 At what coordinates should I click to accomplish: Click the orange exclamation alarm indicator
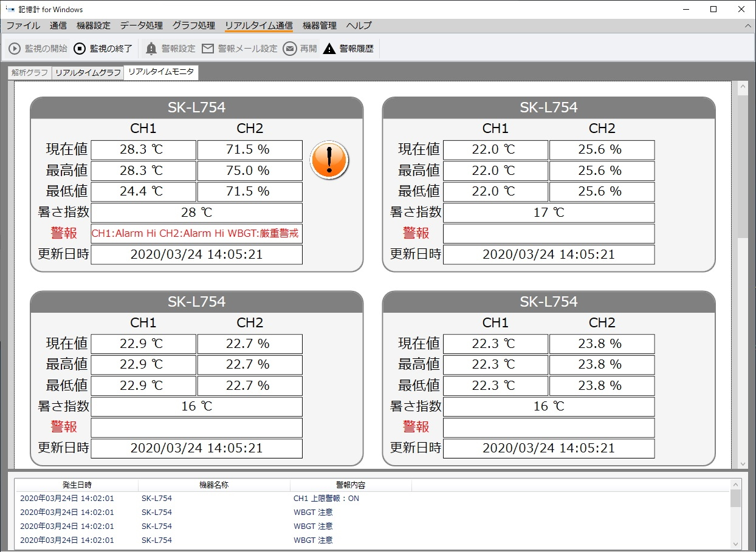[x=329, y=160]
